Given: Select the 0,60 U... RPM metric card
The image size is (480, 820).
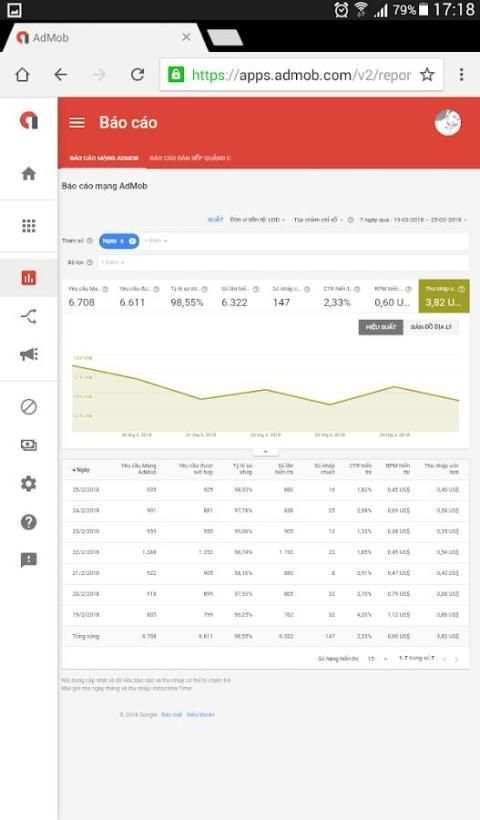Looking at the screenshot, I should click(x=393, y=297).
